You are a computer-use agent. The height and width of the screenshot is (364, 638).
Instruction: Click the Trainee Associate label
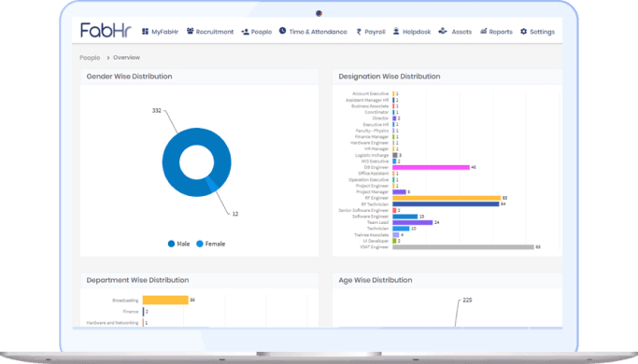pyautogui.click(x=371, y=234)
